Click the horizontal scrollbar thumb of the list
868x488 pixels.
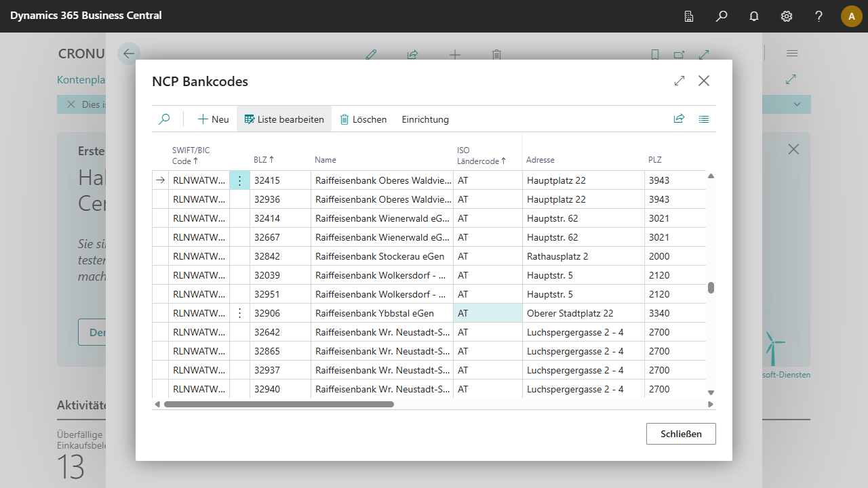coord(279,404)
